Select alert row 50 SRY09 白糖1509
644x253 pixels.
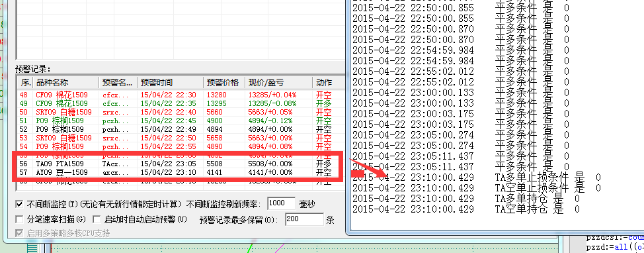(181, 112)
